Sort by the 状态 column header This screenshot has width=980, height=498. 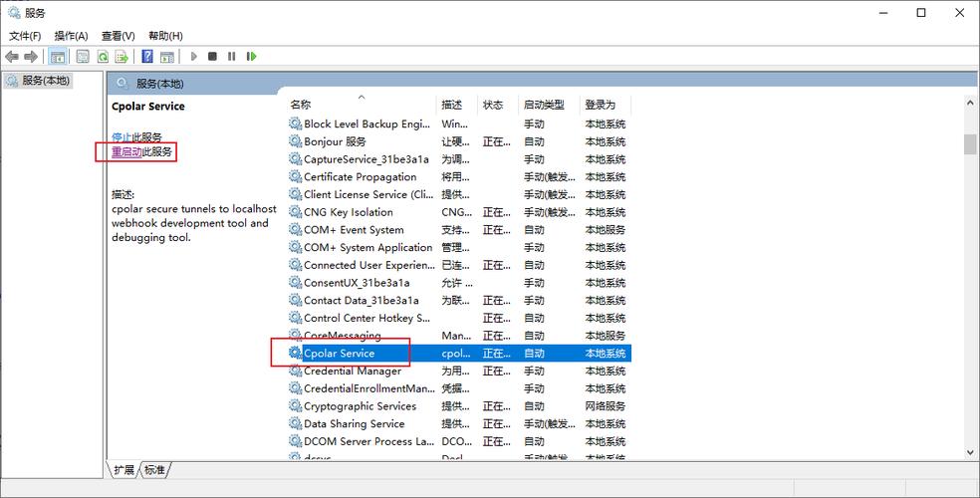coord(493,105)
